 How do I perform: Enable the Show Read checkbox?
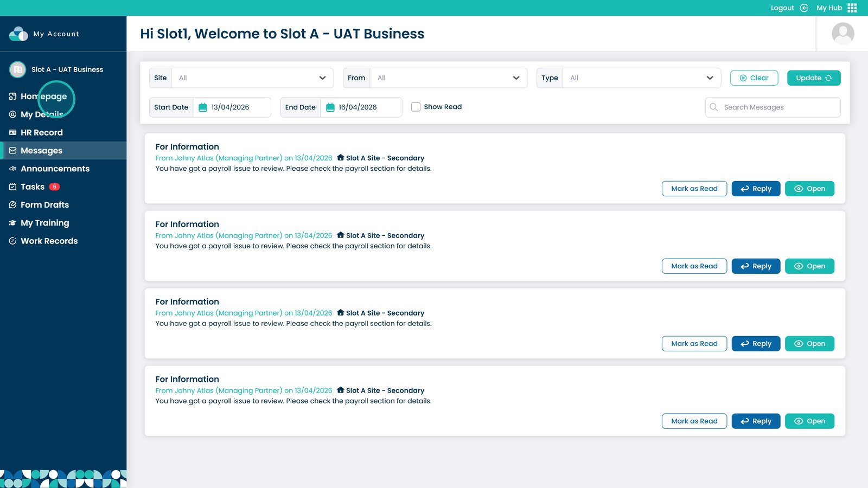pos(416,107)
